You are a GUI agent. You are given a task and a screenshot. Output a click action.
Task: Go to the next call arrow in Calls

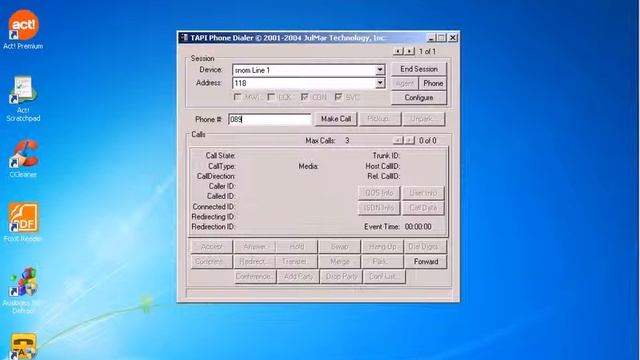pos(409,140)
